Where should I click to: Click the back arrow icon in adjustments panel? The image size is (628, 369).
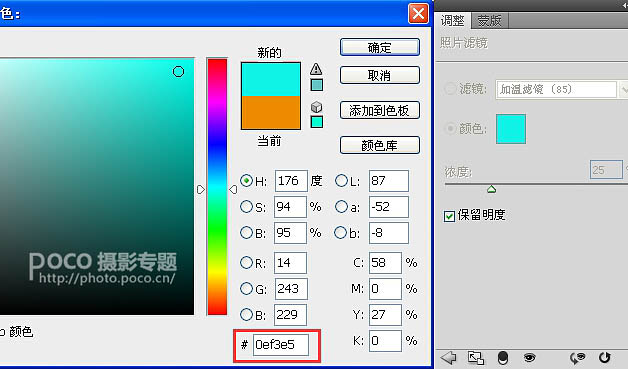tap(448, 357)
